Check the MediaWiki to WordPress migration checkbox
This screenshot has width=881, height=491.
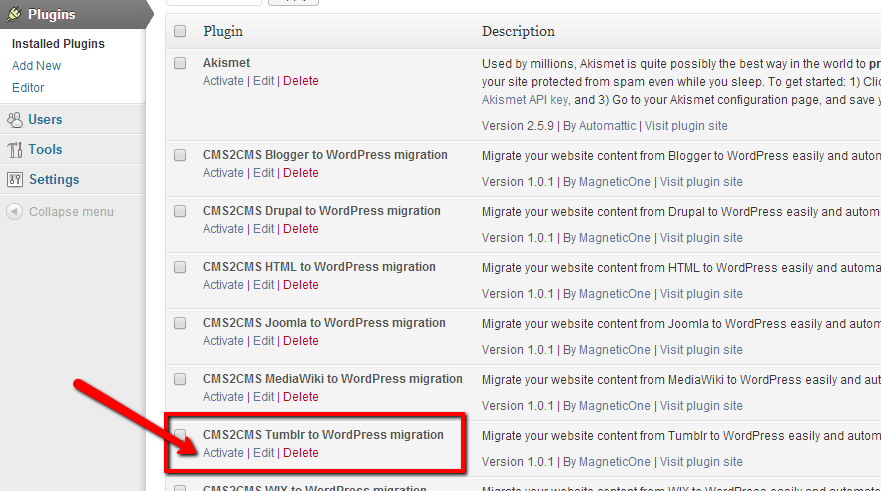180,379
